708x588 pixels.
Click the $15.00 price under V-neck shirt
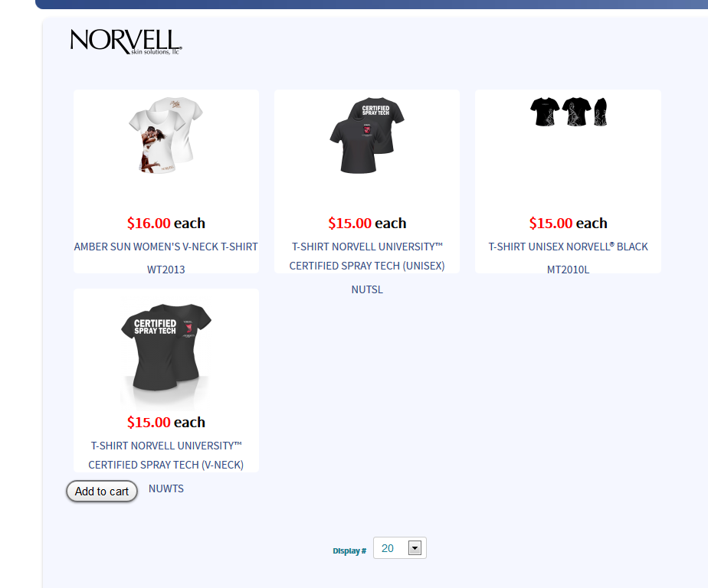click(x=166, y=422)
